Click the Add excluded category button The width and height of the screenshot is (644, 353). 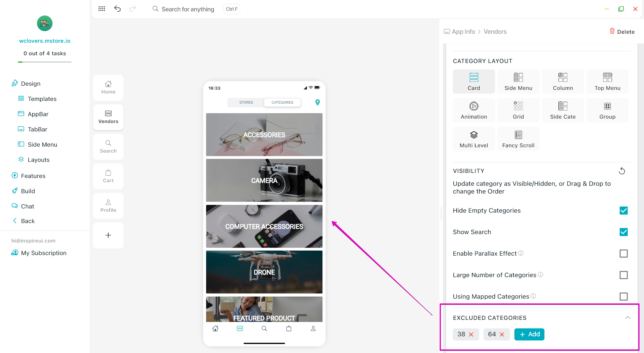[x=529, y=334]
